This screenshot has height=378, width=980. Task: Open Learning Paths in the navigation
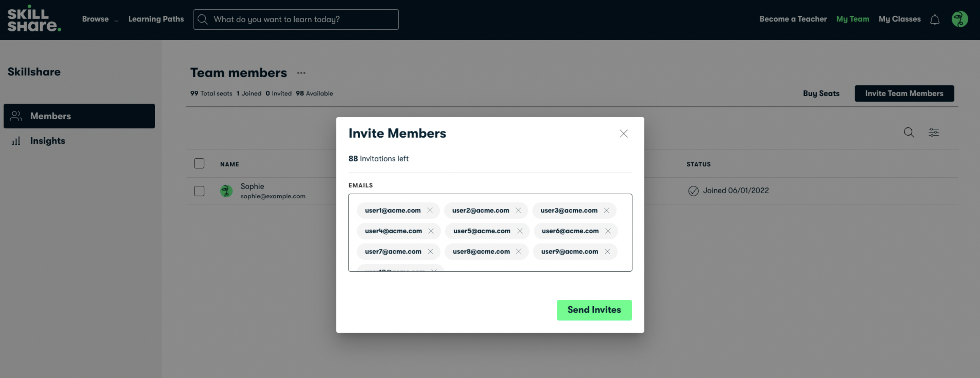[x=156, y=19]
